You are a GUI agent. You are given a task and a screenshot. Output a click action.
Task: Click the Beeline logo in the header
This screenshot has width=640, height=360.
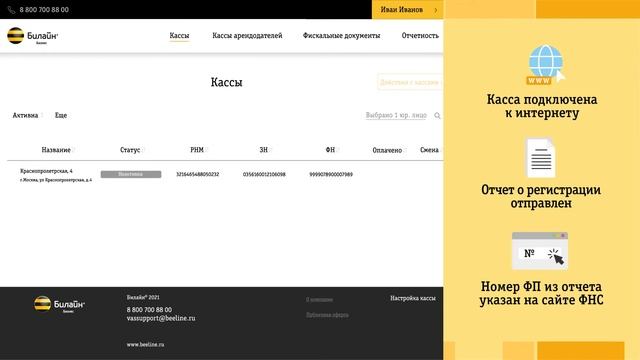pos(33,36)
